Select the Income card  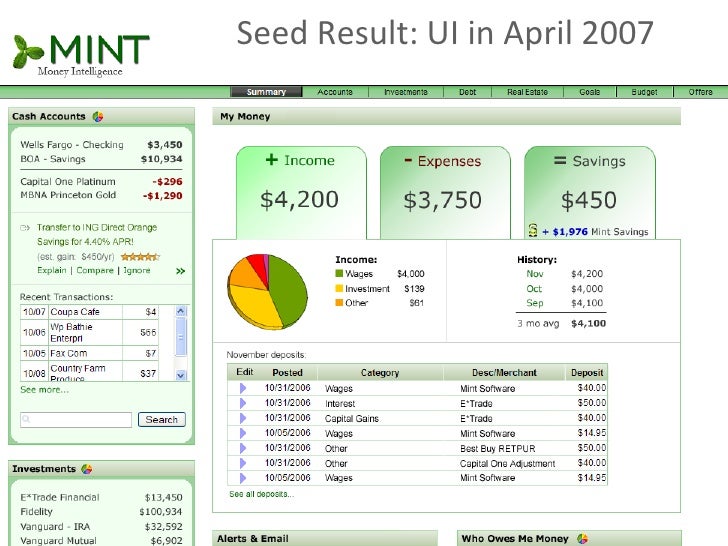(301, 193)
